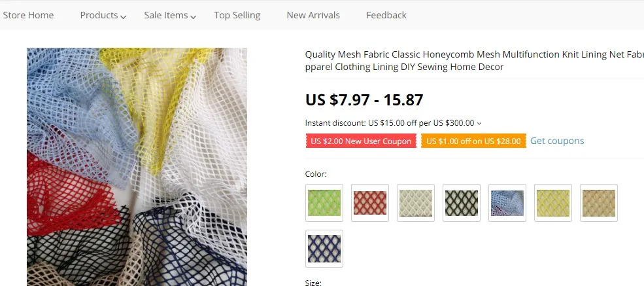
Task: Open the Top Selling tab
Action: coord(237,15)
